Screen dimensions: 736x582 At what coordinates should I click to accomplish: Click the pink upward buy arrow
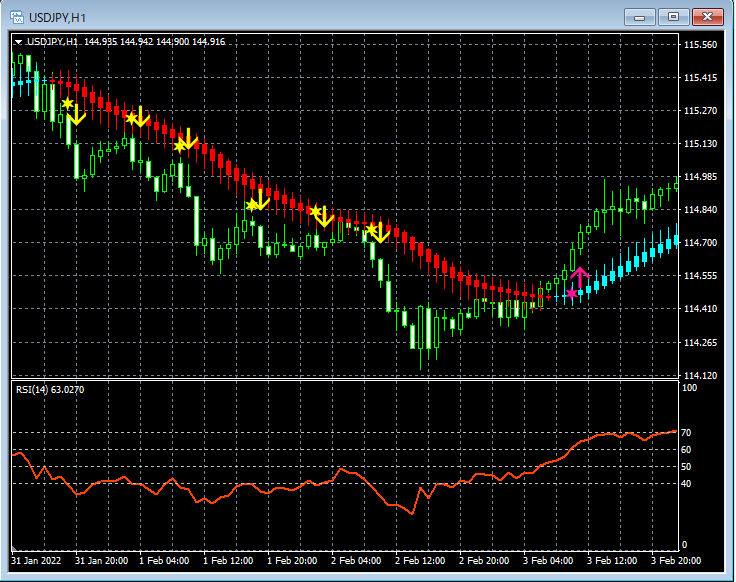tap(580, 276)
